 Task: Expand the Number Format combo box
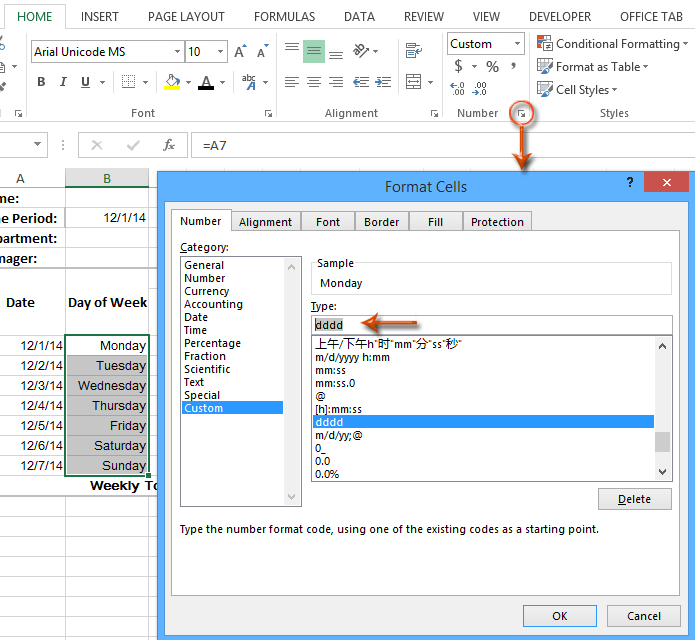click(x=517, y=43)
